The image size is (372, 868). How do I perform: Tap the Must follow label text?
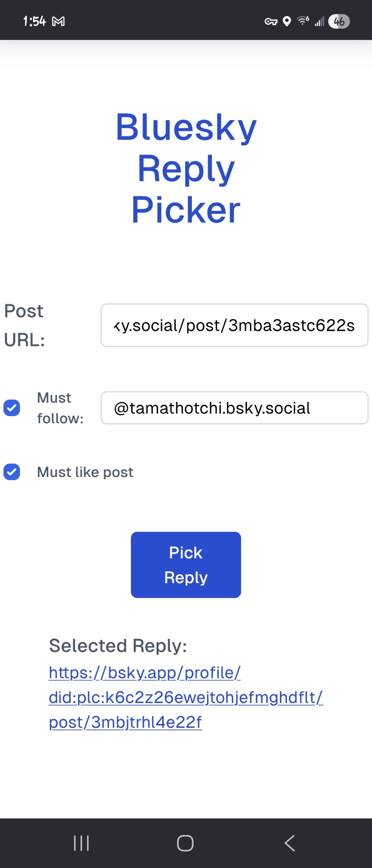pos(60,408)
